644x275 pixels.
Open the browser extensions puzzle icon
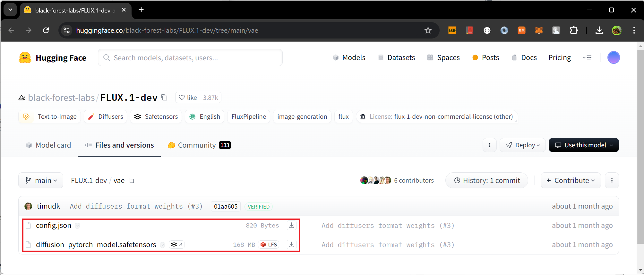pos(574,30)
